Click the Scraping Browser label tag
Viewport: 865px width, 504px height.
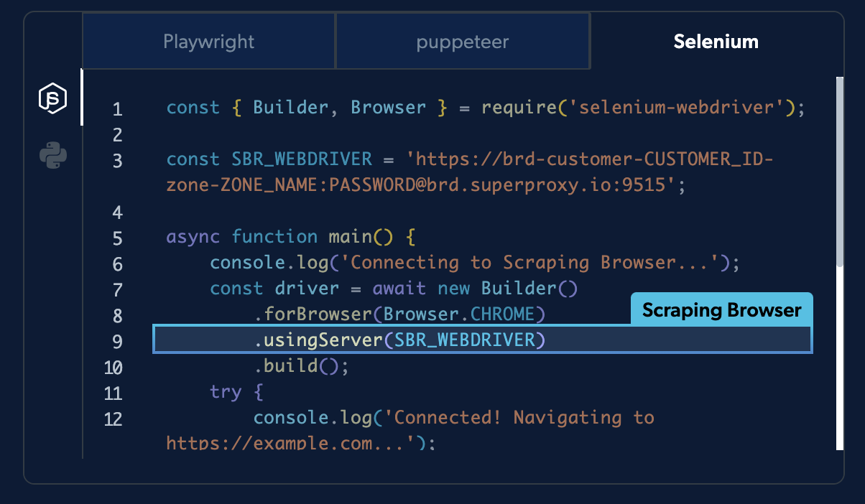coord(721,310)
